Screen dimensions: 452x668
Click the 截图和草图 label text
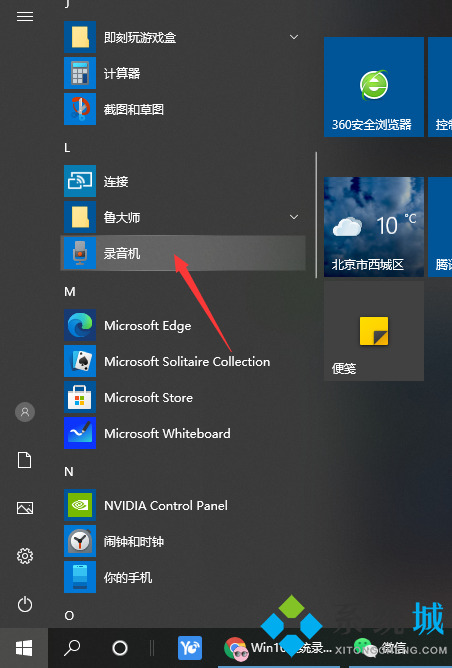(134, 109)
